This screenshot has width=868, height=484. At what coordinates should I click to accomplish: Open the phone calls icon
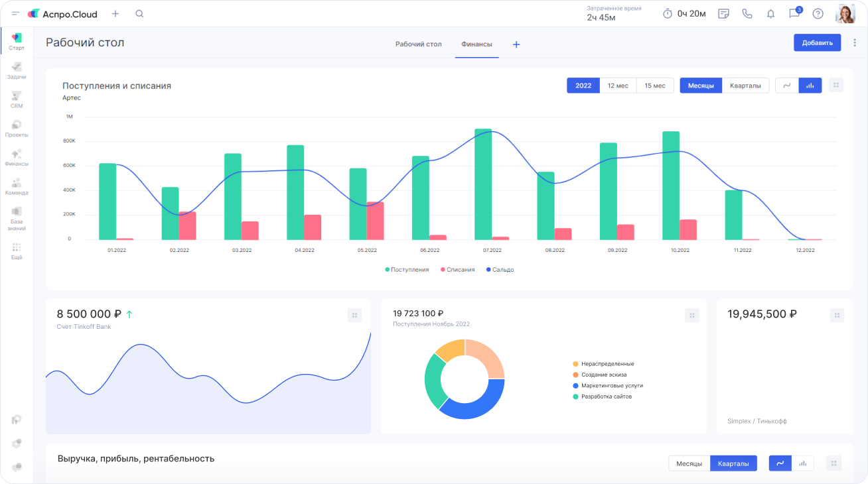pyautogui.click(x=747, y=14)
